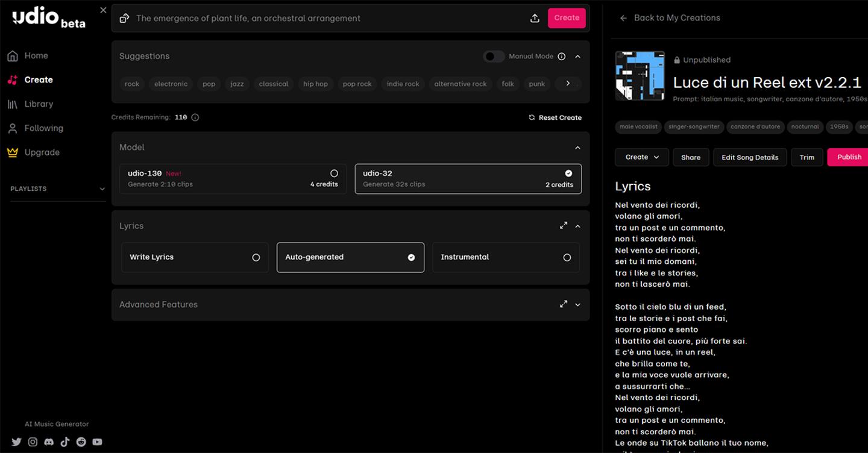The height and width of the screenshot is (453, 868).
Task: Click the Credits Remaining info icon
Action: [x=195, y=117]
